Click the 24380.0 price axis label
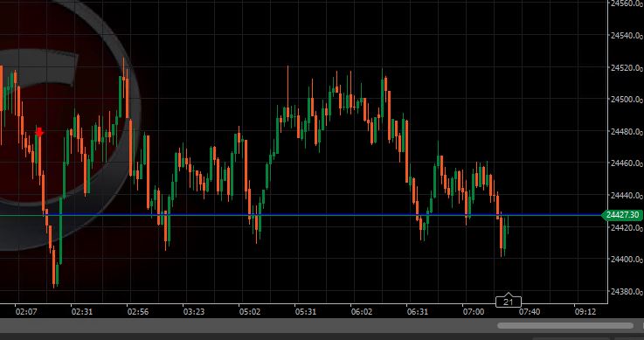The image size is (644, 340). (627, 292)
